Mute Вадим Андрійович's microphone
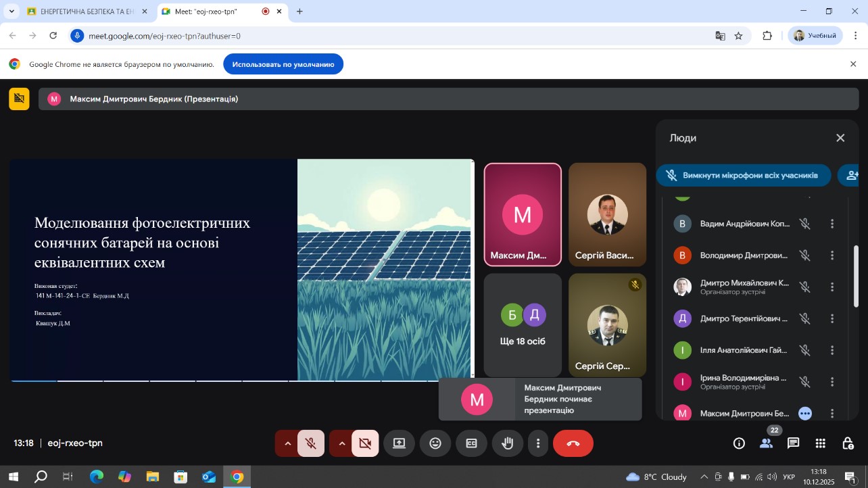 (804, 224)
